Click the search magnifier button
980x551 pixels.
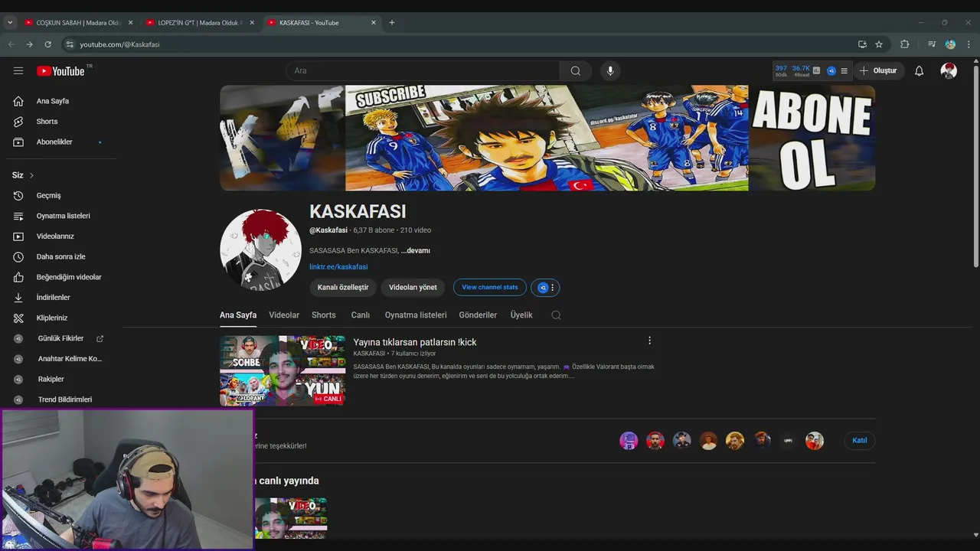tap(575, 70)
